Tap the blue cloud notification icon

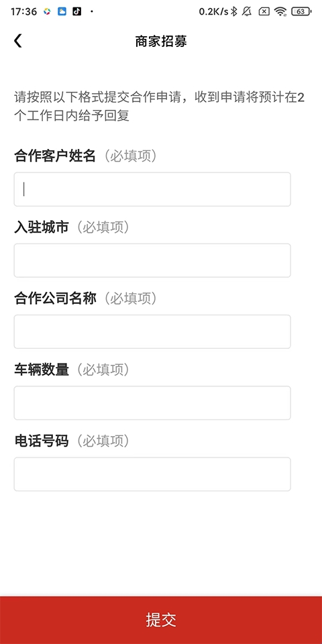click(x=62, y=11)
